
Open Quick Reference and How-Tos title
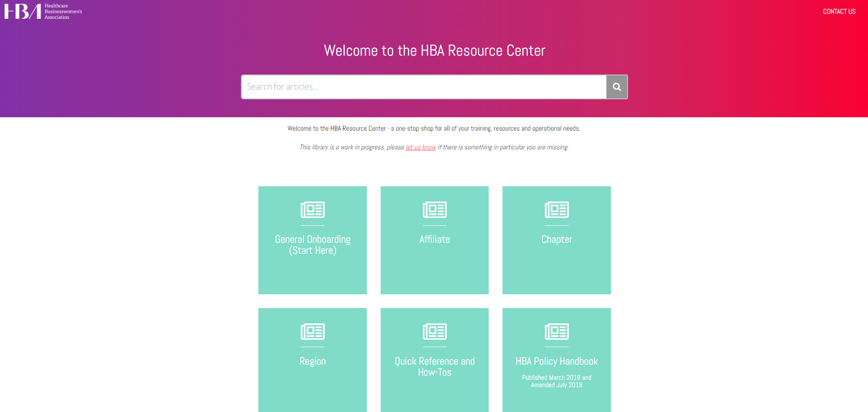(434, 366)
